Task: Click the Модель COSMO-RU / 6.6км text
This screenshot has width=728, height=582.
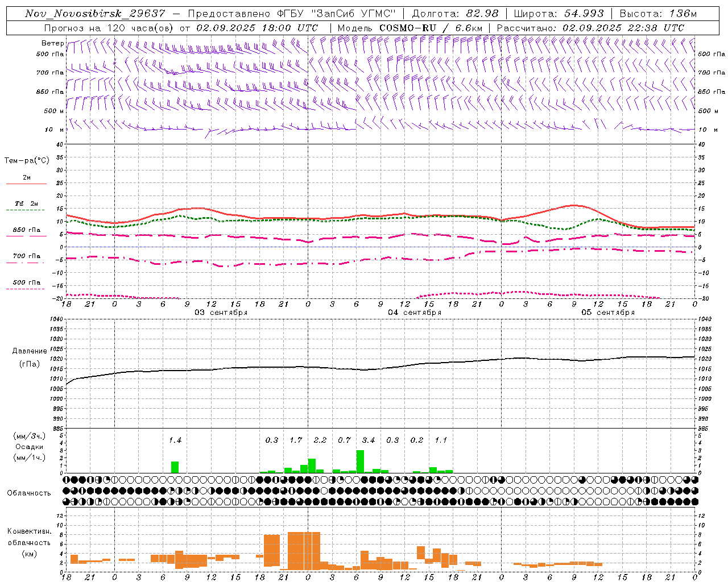Action: click(410, 28)
